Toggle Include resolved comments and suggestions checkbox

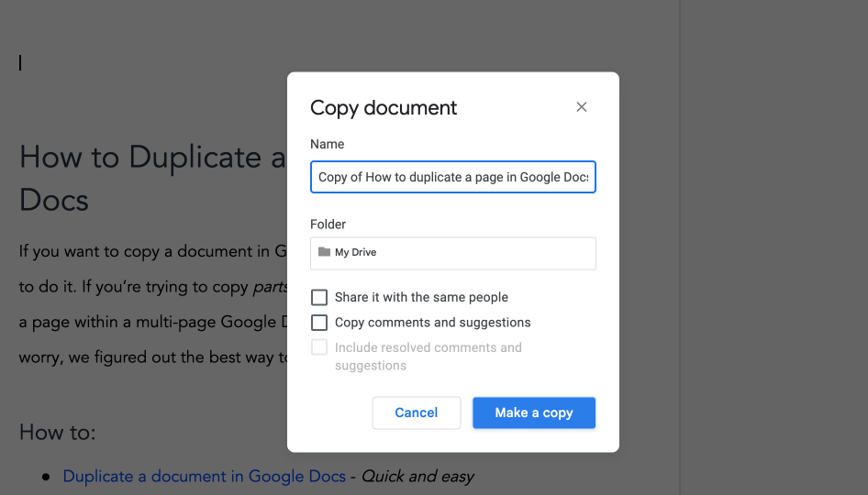pos(319,347)
